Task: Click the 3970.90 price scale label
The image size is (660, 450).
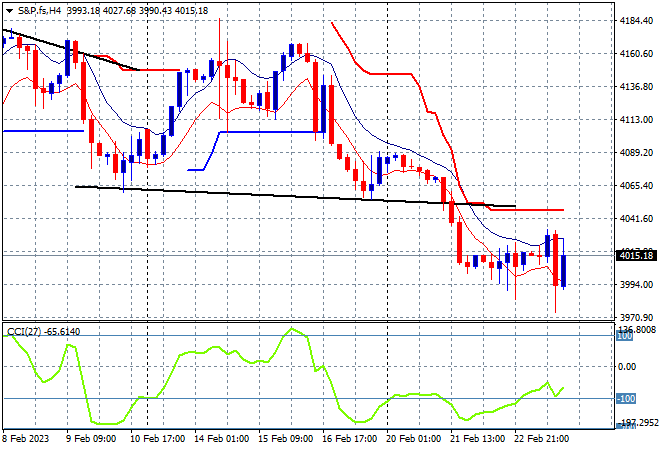Action: pyautogui.click(x=636, y=317)
